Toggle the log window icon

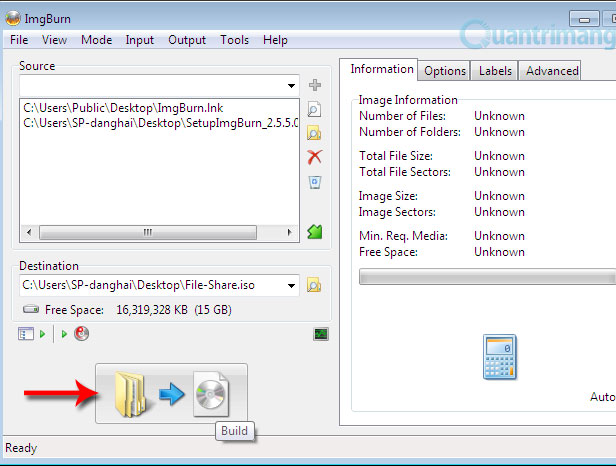tap(321, 334)
